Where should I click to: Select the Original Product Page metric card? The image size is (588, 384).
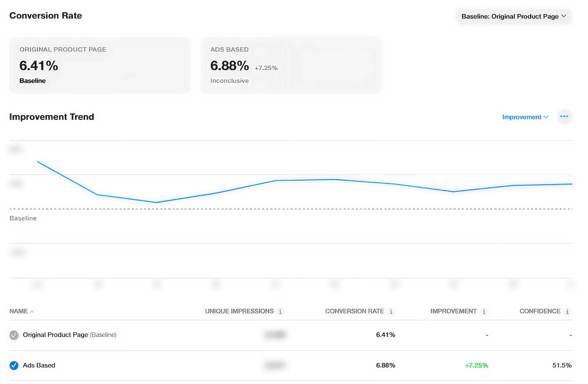pyautogui.click(x=100, y=65)
